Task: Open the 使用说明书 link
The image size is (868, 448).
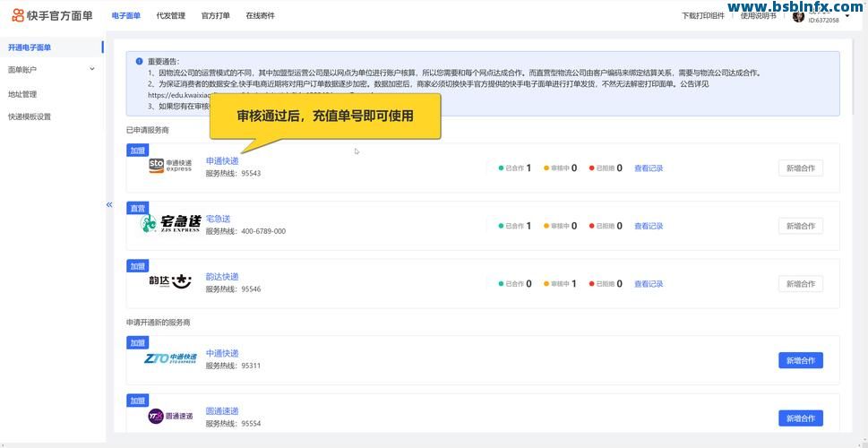Action: tap(759, 15)
